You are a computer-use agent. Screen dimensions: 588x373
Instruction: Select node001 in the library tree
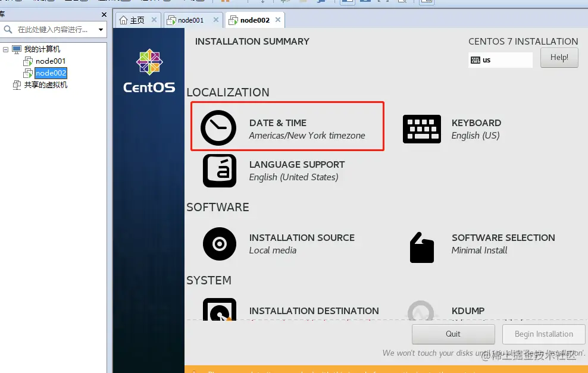click(50, 61)
